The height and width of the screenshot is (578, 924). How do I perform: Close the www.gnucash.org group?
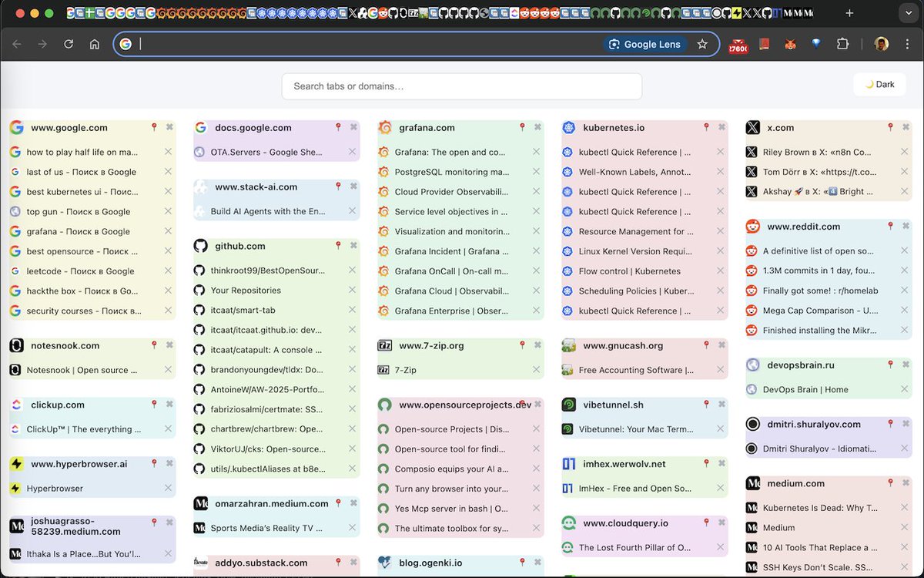[721, 345]
